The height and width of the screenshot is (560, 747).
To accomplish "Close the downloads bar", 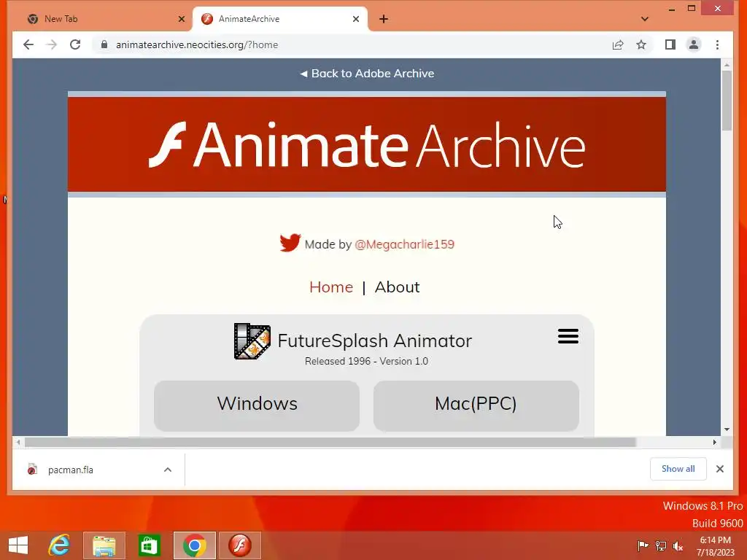I will (720, 469).
